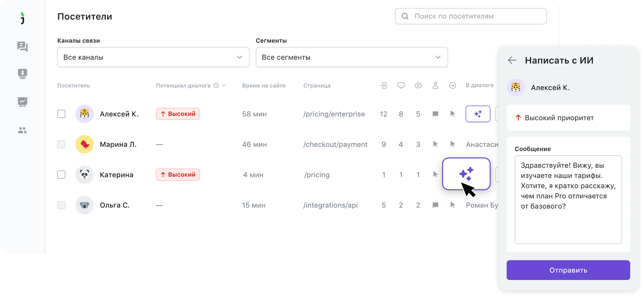Focus the Поиск по посетителям search field
The width and height of the screenshot is (644, 297).
471,16
